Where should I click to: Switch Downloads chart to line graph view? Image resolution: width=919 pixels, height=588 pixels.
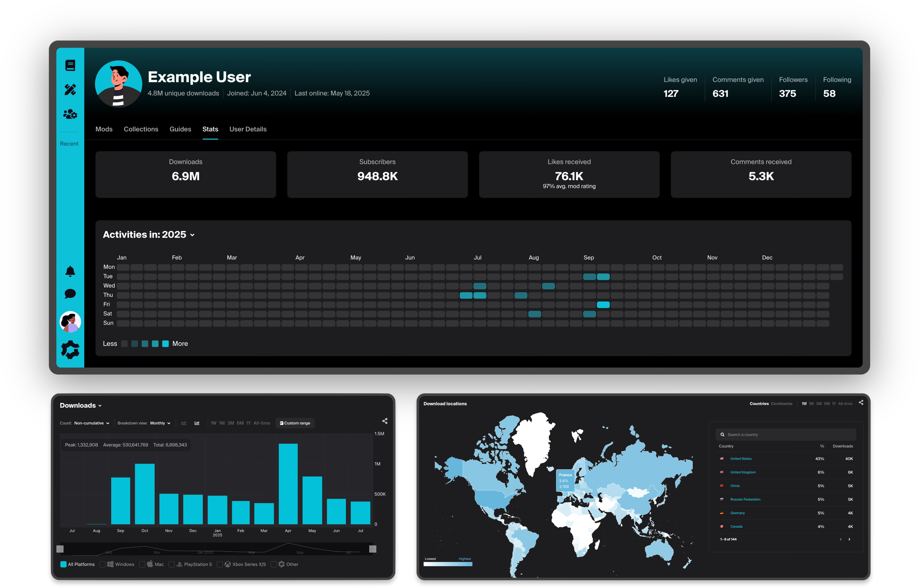point(184,423)
